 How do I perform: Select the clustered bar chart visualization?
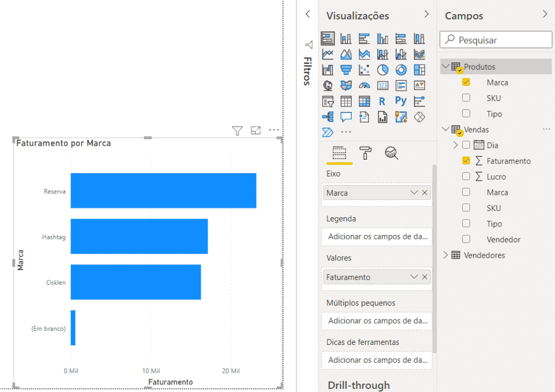(364, 38)
